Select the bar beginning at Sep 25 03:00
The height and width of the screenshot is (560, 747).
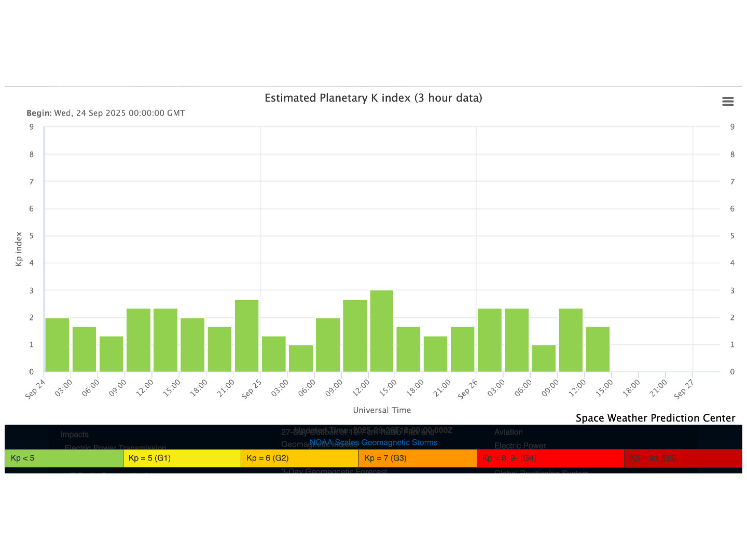301,359
